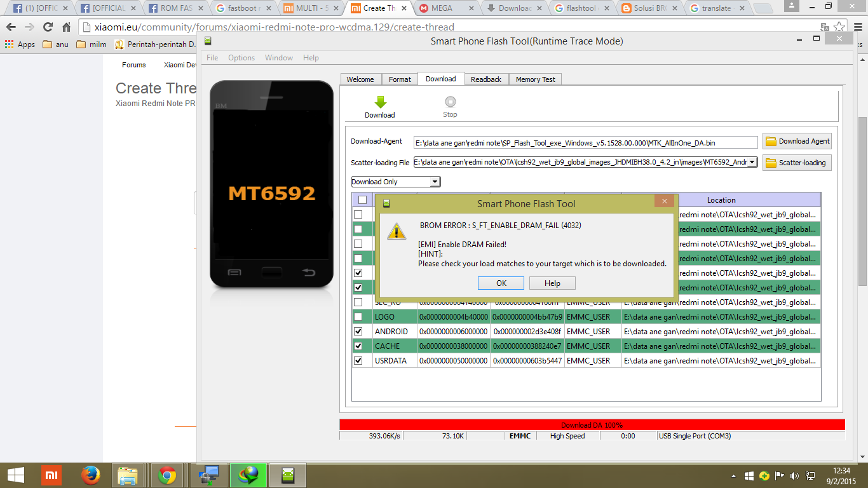This screenshot has height=488, width=868.
Task: Close the MEGA browser tab
Action: pos(470,8)
